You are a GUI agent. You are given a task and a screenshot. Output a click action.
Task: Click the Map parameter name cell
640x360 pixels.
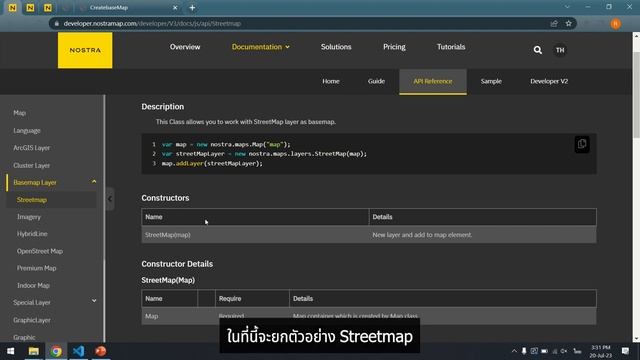(x=169, y=316)
